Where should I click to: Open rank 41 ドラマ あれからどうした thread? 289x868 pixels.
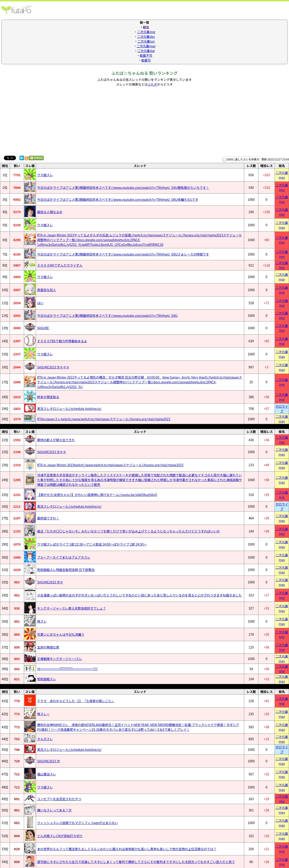point(76,701)
